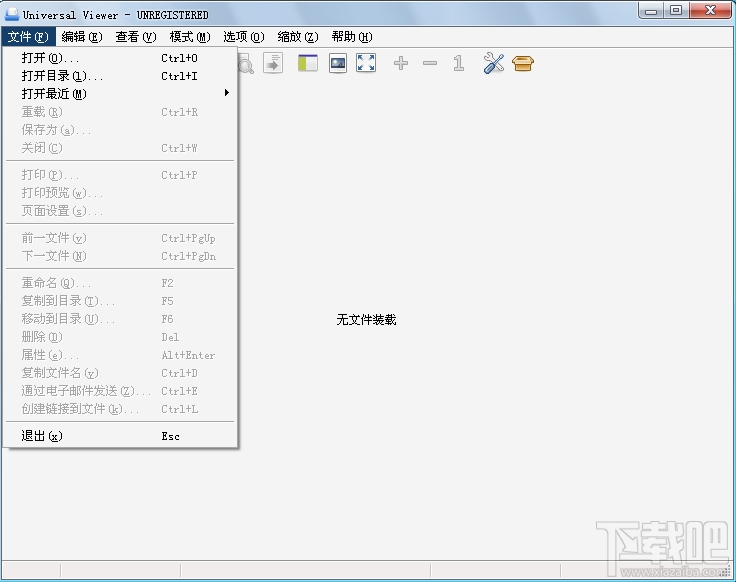Click the 无文件装载 text in the viewer
Screen dimensions: 736x582
366,320
